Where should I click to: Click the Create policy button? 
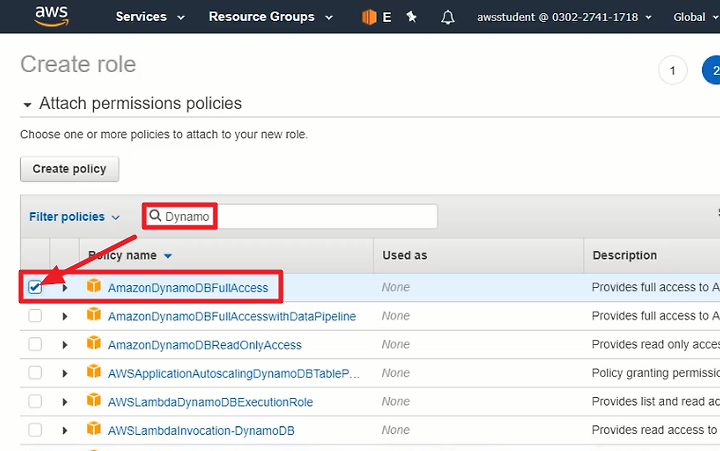[x=69, y=169]
